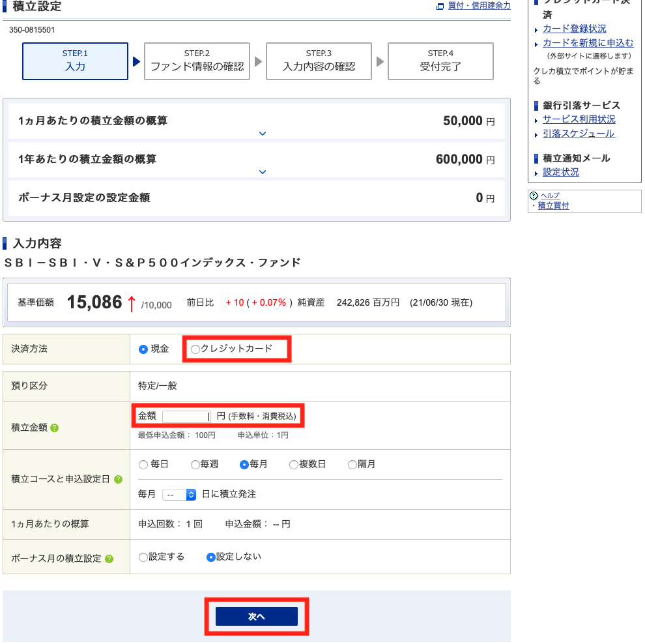Click the red up arrow next to 15,086

click(131, 304)
